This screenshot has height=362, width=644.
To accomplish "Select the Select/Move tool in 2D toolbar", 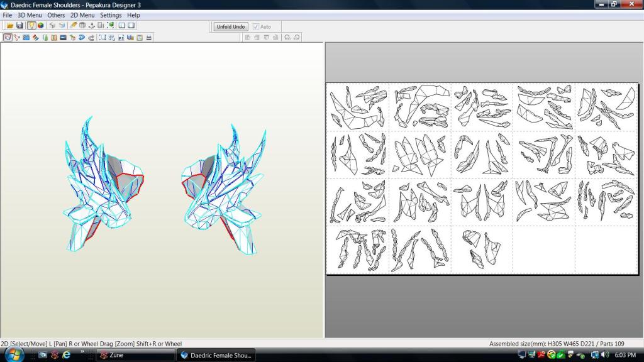I will click(8, 37).
